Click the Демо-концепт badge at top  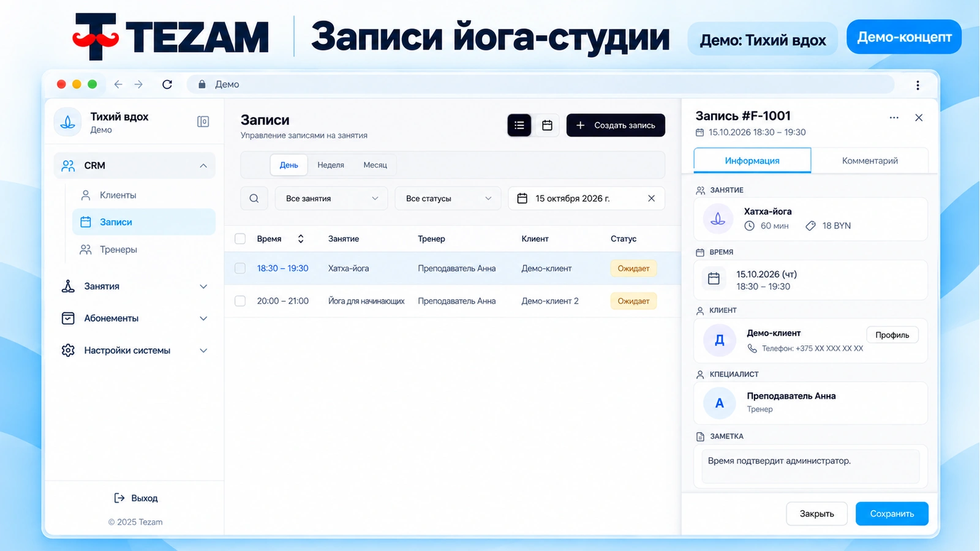tap(904, 37)
